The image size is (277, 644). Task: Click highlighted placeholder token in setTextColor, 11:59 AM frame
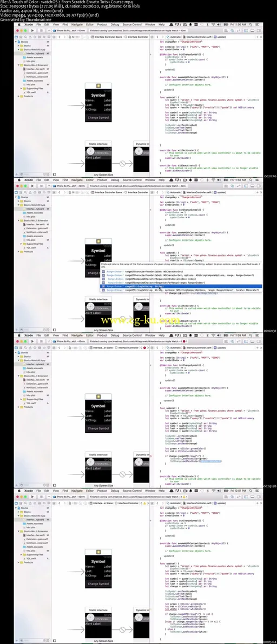210,461
